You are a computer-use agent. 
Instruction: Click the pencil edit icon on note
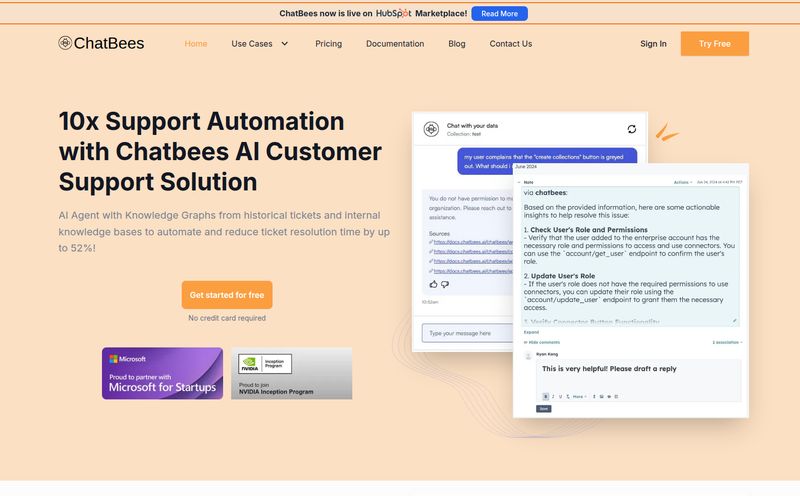(735, 321)
